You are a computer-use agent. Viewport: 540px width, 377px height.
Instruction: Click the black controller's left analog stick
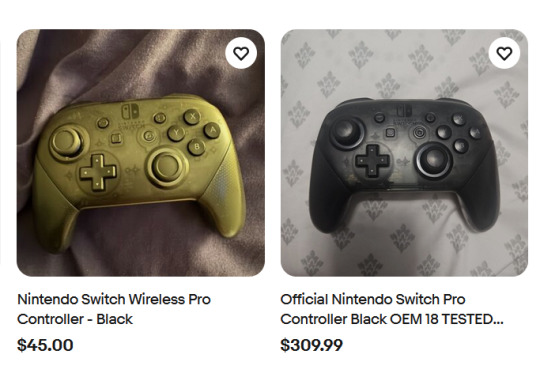point(346,132)
